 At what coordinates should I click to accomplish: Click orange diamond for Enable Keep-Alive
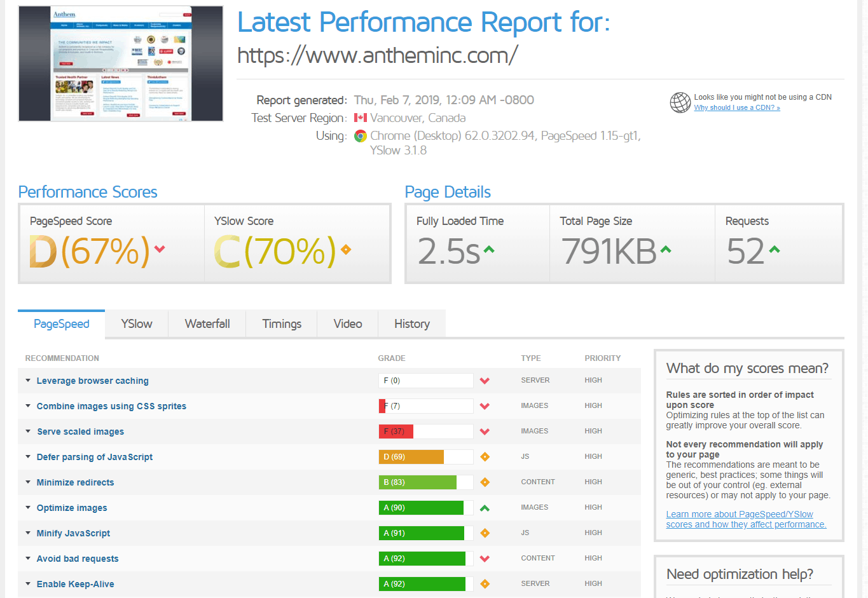pyautogui.click(x=485, y=584)
